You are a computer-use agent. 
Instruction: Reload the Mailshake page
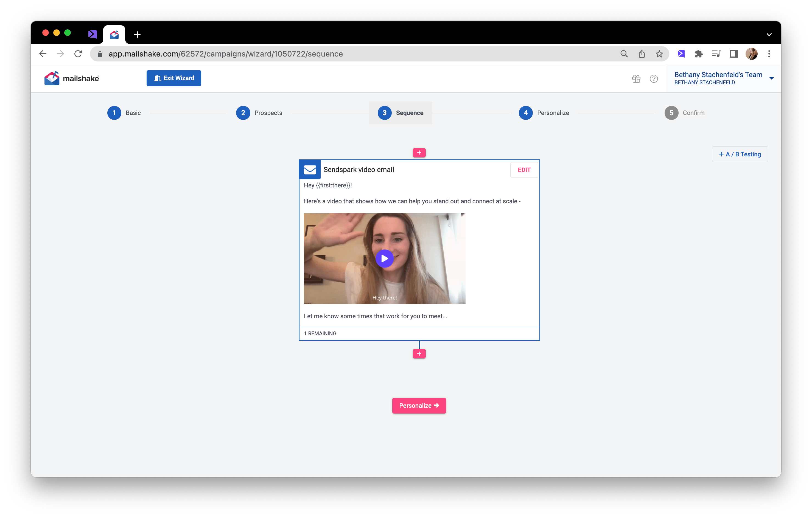coord(78,54)
